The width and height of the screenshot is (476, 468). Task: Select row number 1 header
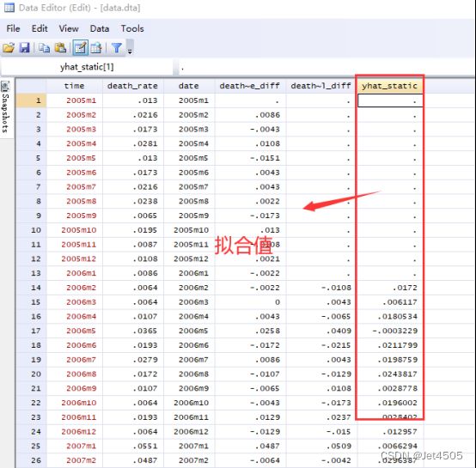click(x=31, y=100)
